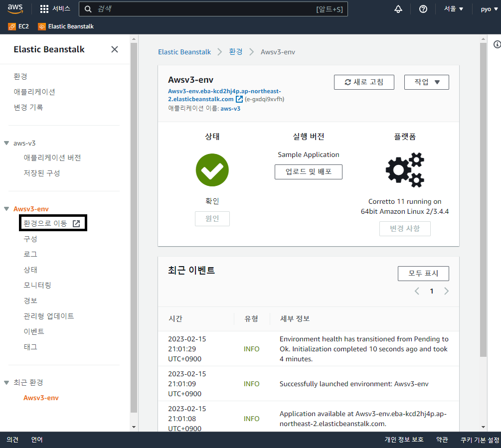The height and width of the screenshot is (448, 501).
Task: Open the EC2 shortcut in favorites bar
Action: (18, 26)
